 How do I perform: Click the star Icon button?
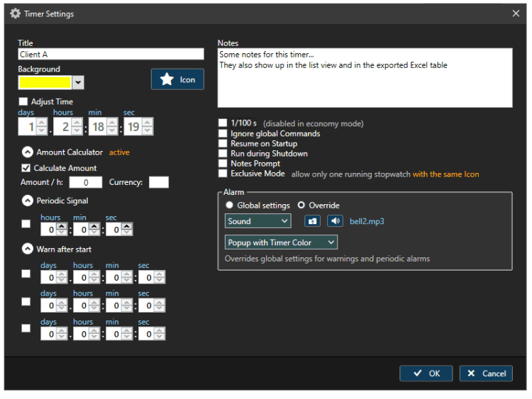(177, 79)
